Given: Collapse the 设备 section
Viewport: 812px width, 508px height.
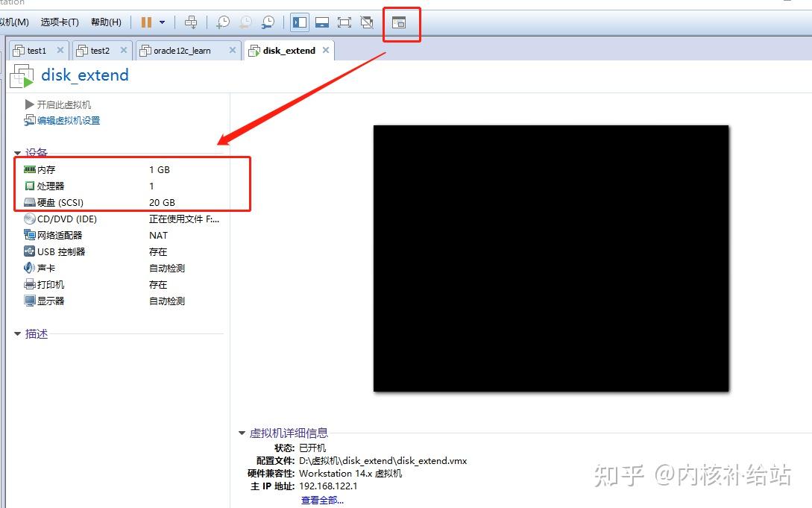Looking at the screenshot, I should tap(17, 153).
